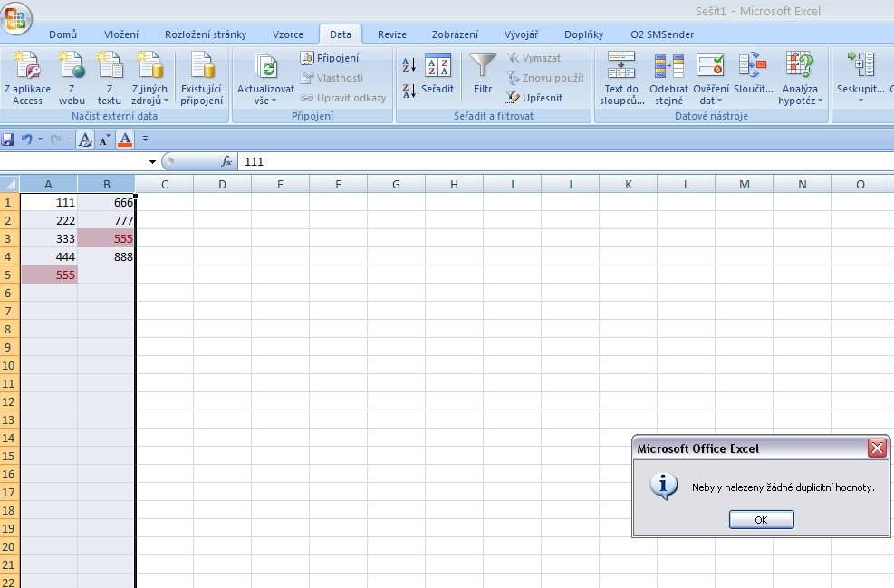Click the Office button logo
This screenshot has width=894, height=588.
[16, 18]
